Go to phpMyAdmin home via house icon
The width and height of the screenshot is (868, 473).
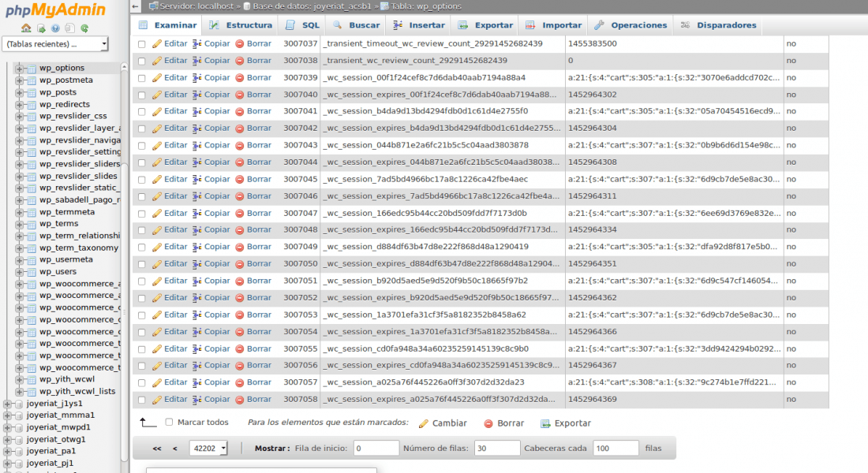26,28
